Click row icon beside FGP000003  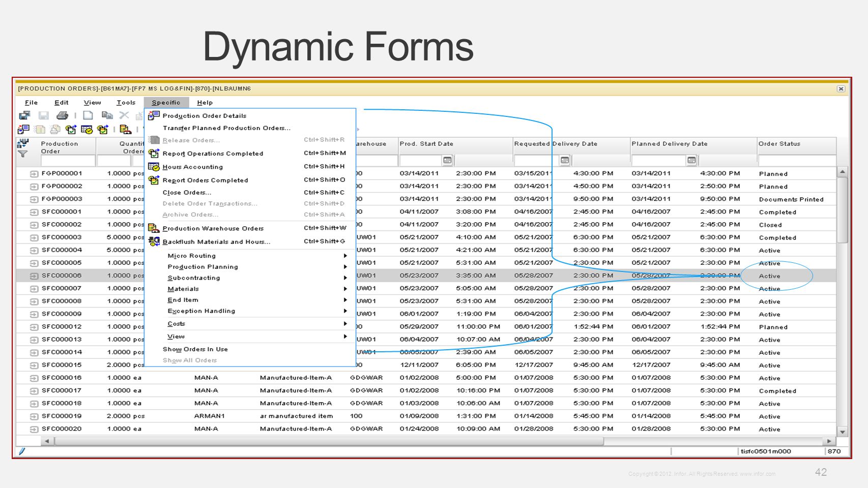34,199
